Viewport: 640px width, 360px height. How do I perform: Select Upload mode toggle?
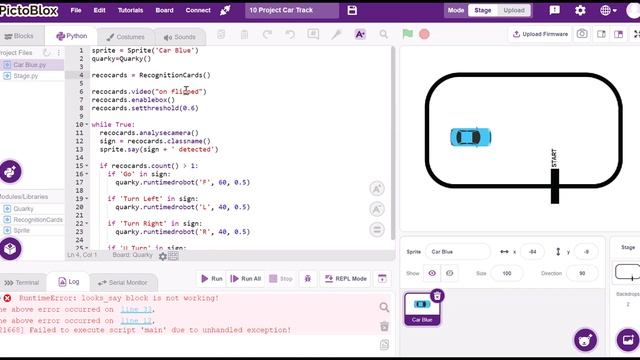pos(513,10)
